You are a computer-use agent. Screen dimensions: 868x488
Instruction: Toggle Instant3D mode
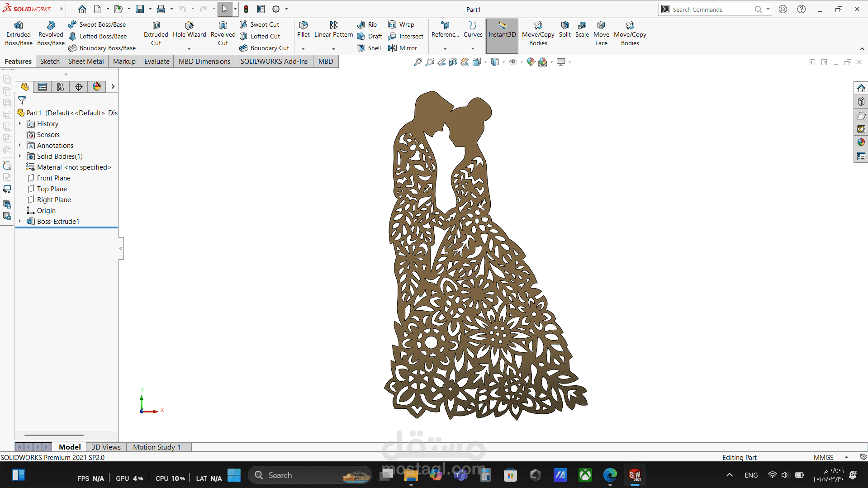pos(502,36)
